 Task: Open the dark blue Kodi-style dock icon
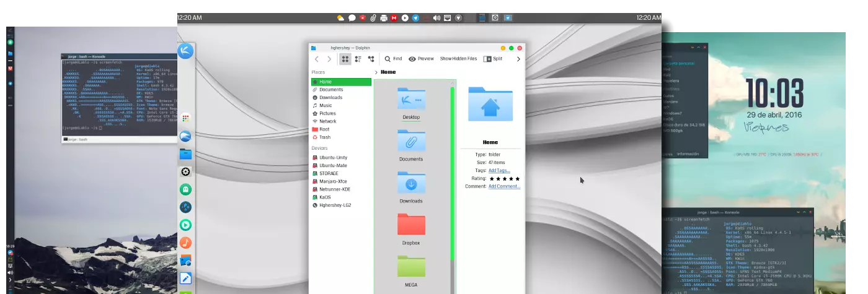pos(185,207)
